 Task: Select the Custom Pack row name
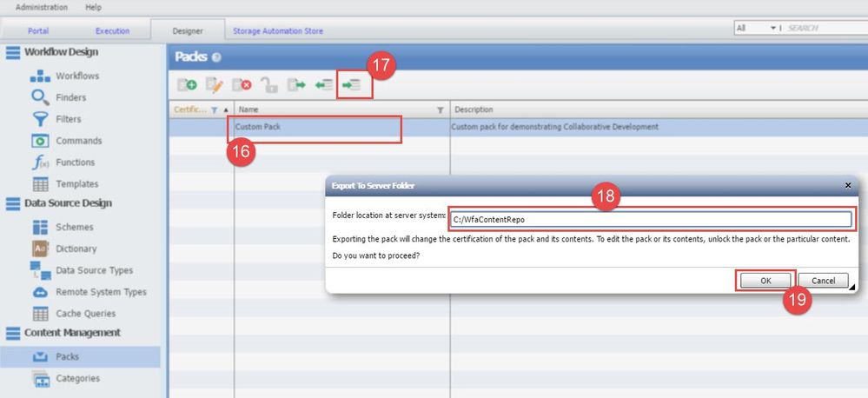point(258,127)
